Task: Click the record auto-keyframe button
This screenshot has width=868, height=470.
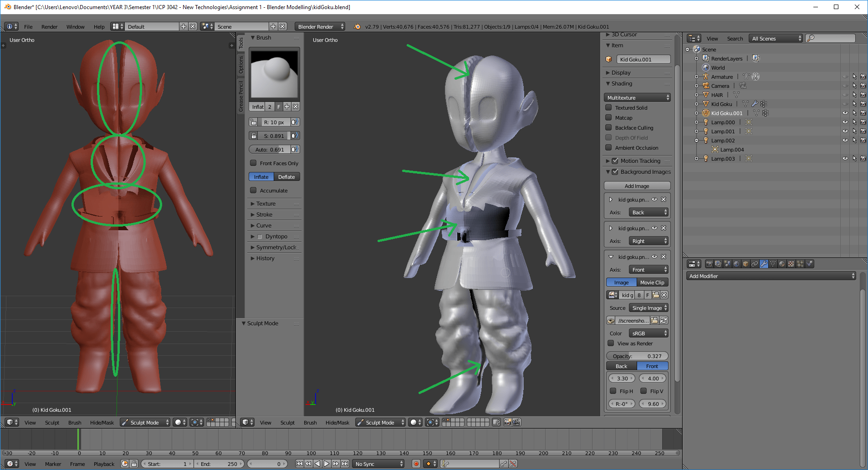Action: [416, 463]
